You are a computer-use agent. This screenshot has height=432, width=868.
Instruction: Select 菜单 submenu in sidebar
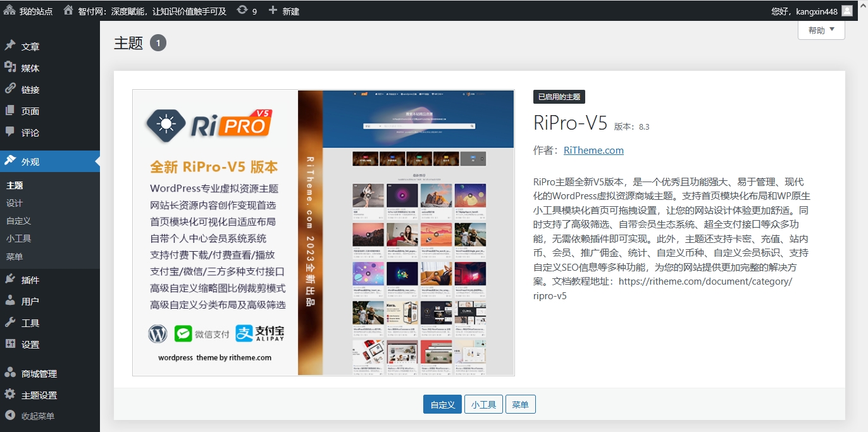point(15,256)
